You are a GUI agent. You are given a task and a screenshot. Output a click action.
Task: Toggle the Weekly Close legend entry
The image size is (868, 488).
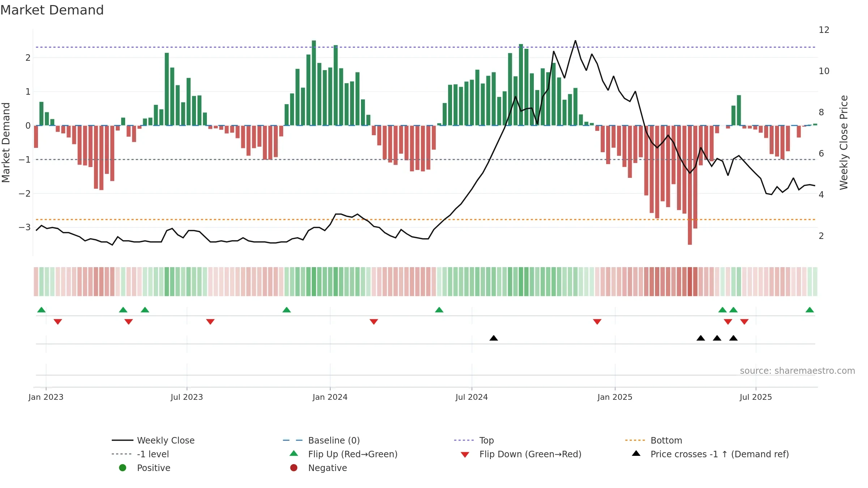(x=153, y=440)
